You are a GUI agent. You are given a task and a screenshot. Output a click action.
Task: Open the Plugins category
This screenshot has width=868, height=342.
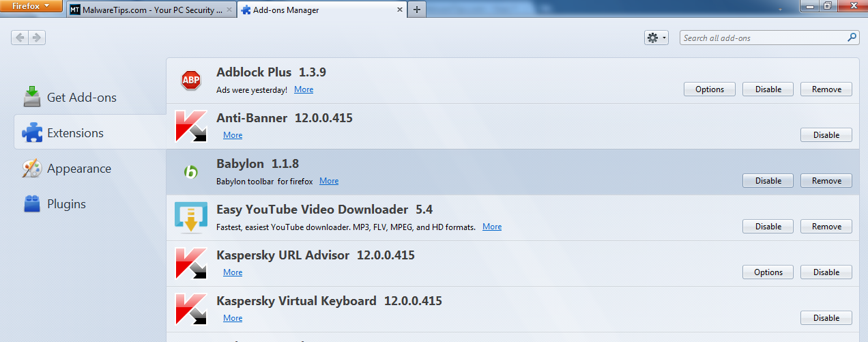click(66, 204)
